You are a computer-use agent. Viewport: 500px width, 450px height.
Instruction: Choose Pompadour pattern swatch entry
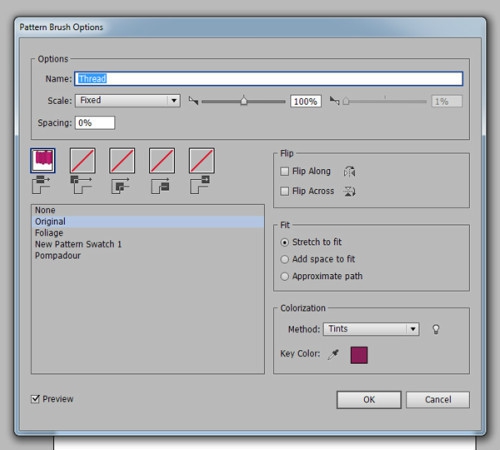58,256
